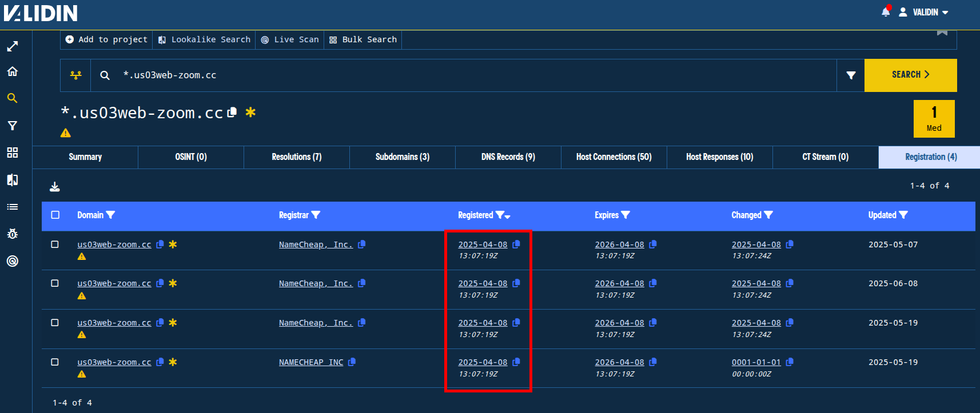The image size is (980, 413).
Task: Copy first row's registered date 2025-04-08
Action: tap(516, 244)
